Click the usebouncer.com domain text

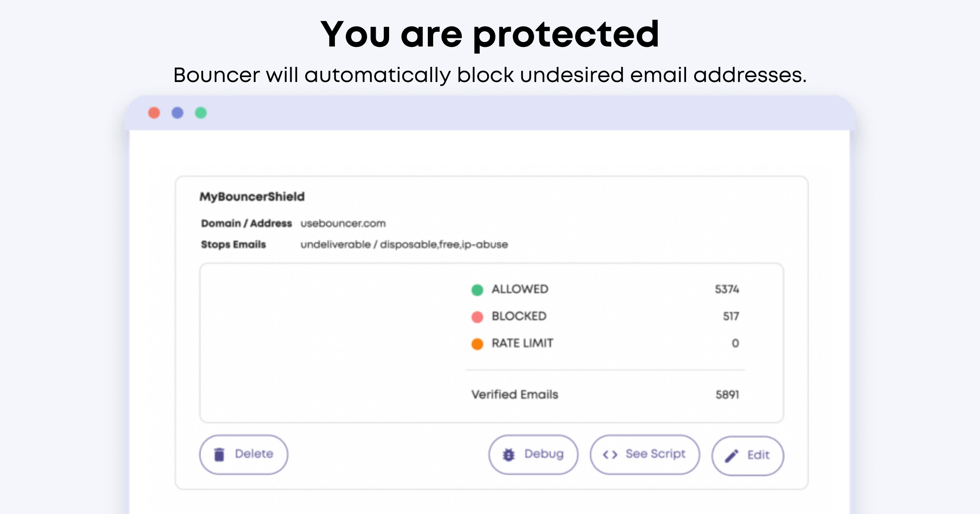[343, 224]
